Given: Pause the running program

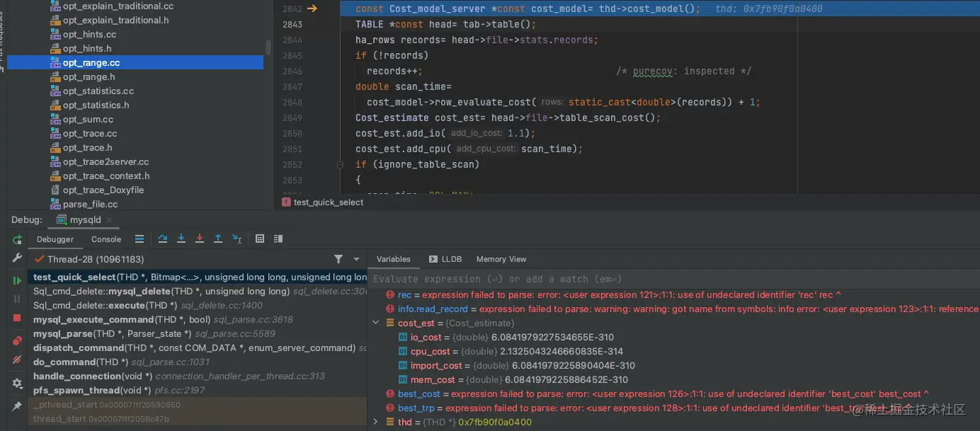Looking at the screenshot, I should point(17,299).
